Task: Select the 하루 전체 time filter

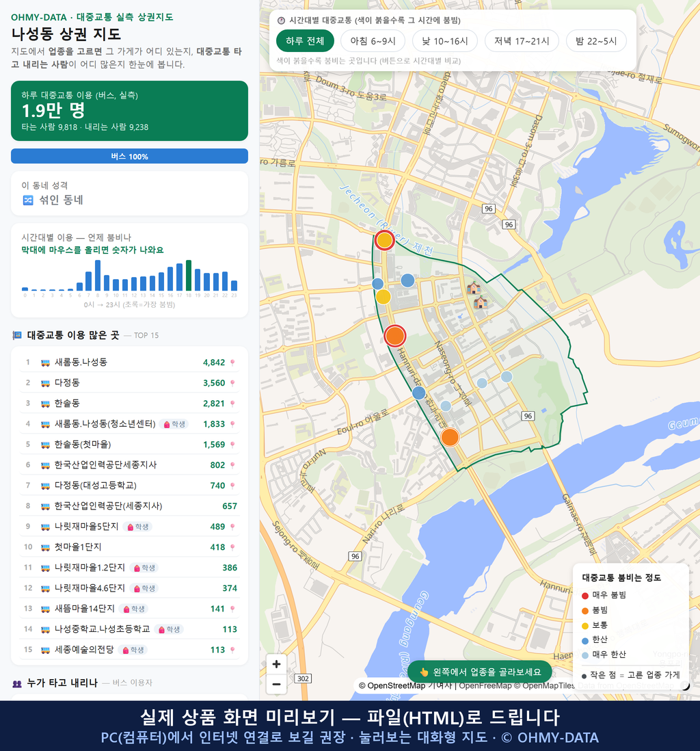Action: click(305, 41)
